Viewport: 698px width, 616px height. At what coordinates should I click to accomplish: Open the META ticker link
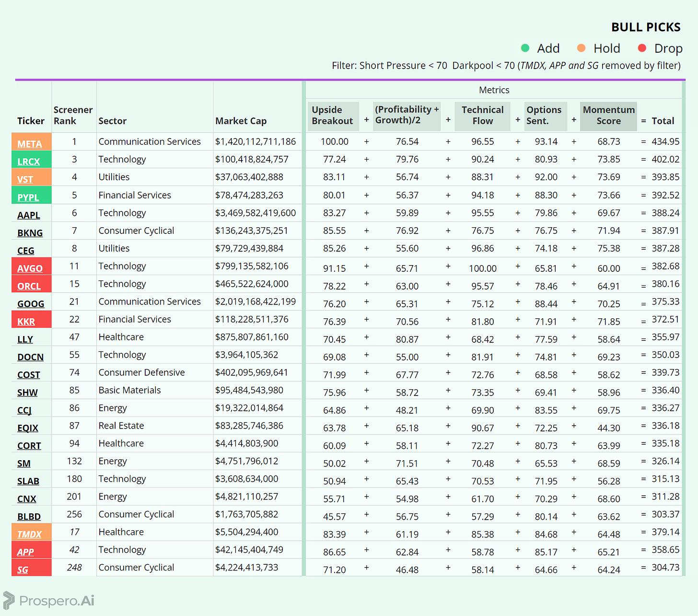click(30, 144)
